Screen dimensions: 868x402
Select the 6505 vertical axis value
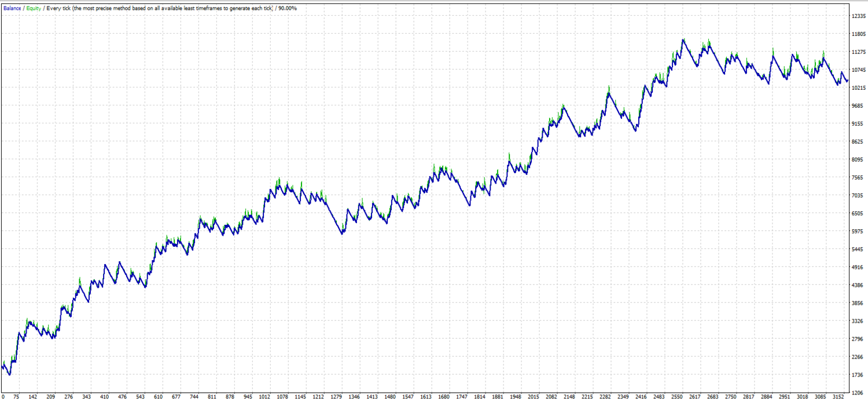coord(859,214)
